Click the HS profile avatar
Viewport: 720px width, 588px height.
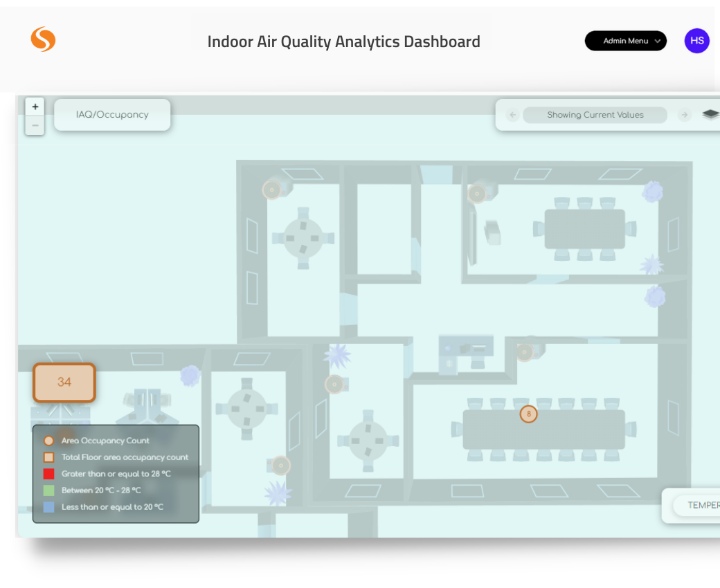tap(696, 41)
